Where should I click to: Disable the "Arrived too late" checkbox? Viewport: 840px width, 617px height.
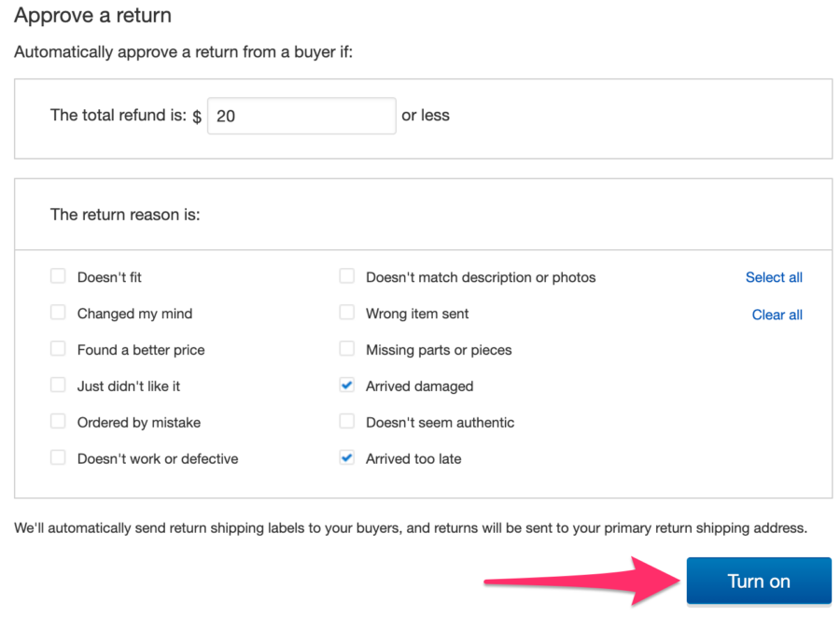click(347, 458)
